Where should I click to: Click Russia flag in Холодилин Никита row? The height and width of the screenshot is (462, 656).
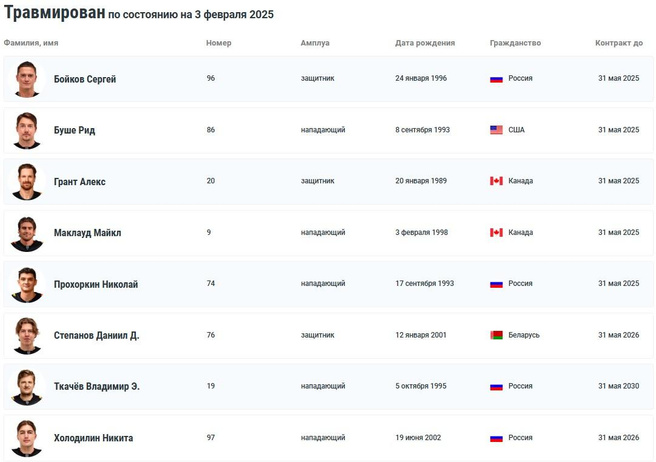(496, 438)
